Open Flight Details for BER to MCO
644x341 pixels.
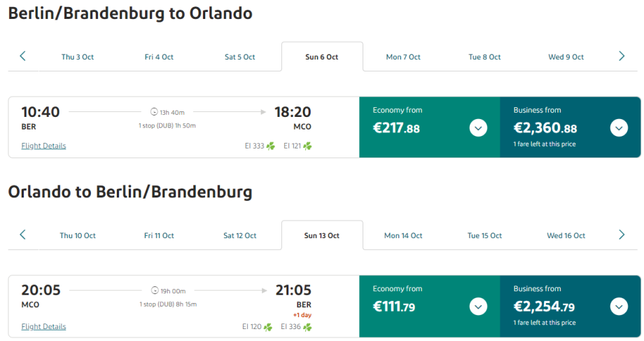(43, 146)
